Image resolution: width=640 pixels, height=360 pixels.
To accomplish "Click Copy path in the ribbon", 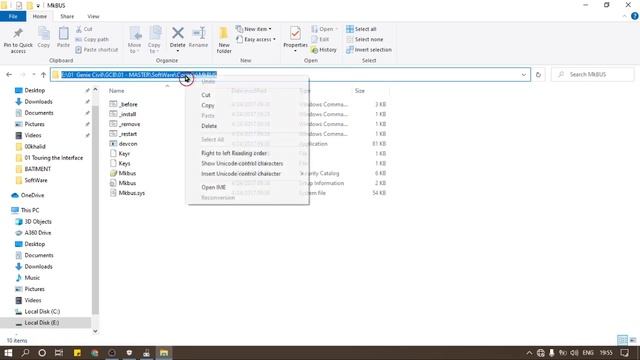I will tap(92, 39).
